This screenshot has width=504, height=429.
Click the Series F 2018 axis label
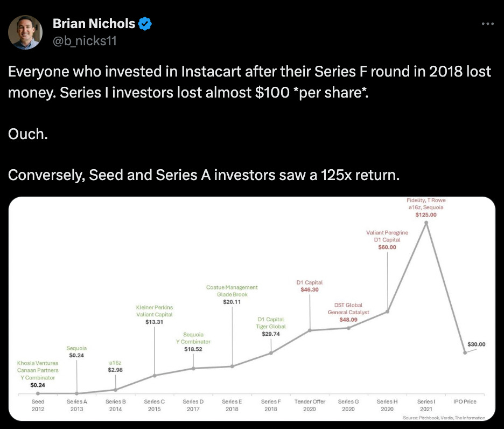coord(271,405)
